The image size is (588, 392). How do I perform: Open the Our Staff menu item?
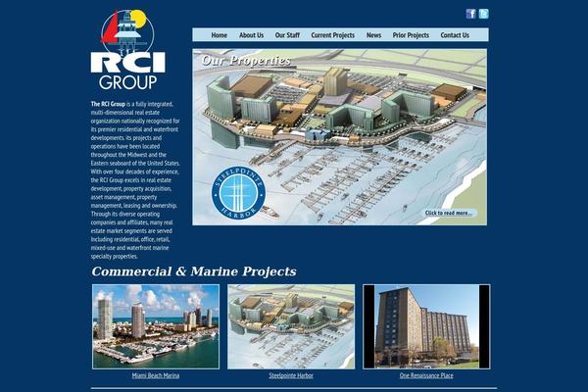coord(287,35)
